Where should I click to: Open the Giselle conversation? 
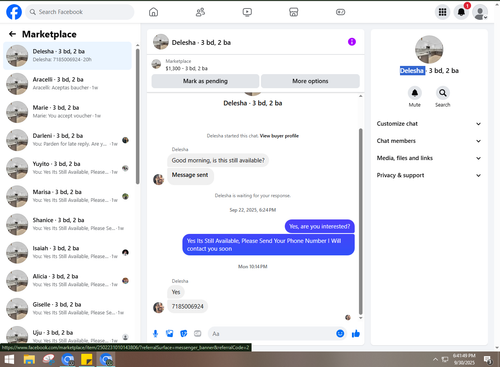67,309
